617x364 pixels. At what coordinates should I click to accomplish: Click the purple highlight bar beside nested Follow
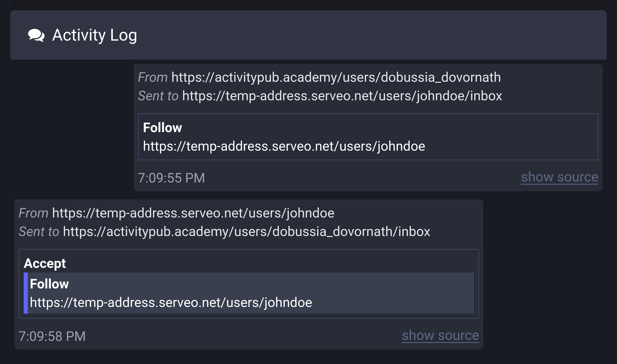click(25, 293)
